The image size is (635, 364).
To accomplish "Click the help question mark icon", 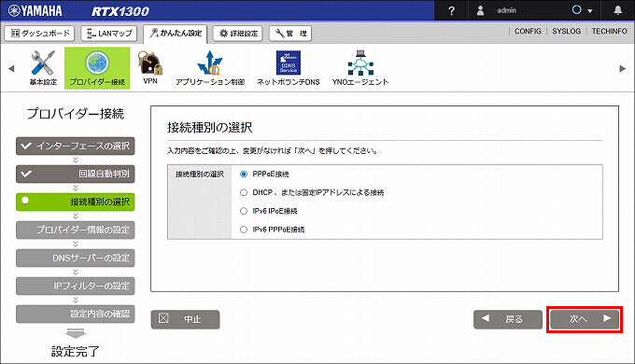I will [x=452, y=11].
